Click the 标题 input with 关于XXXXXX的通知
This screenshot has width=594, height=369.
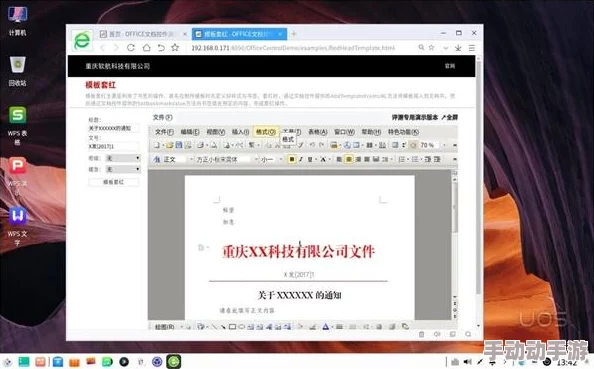[114, 128]
